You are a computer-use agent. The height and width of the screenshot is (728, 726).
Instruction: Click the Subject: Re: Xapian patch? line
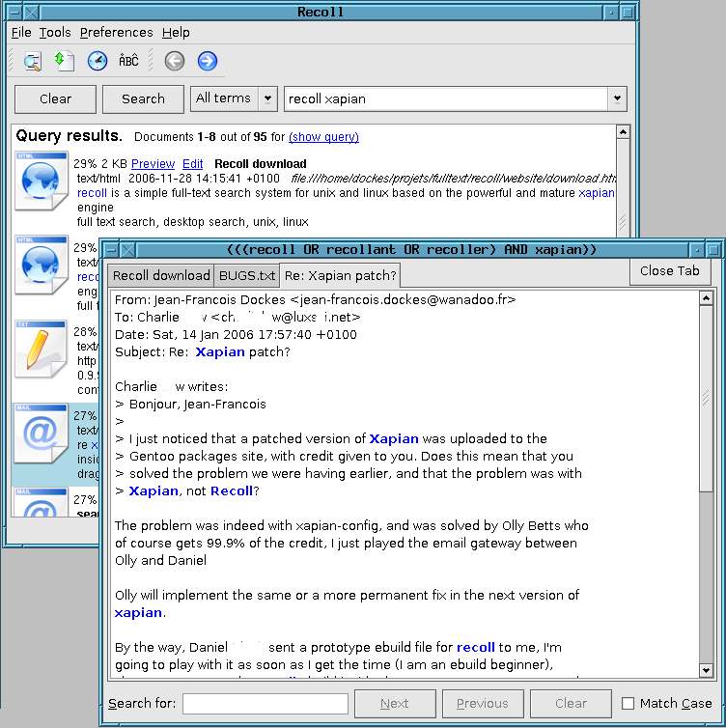tap(203, 351)
